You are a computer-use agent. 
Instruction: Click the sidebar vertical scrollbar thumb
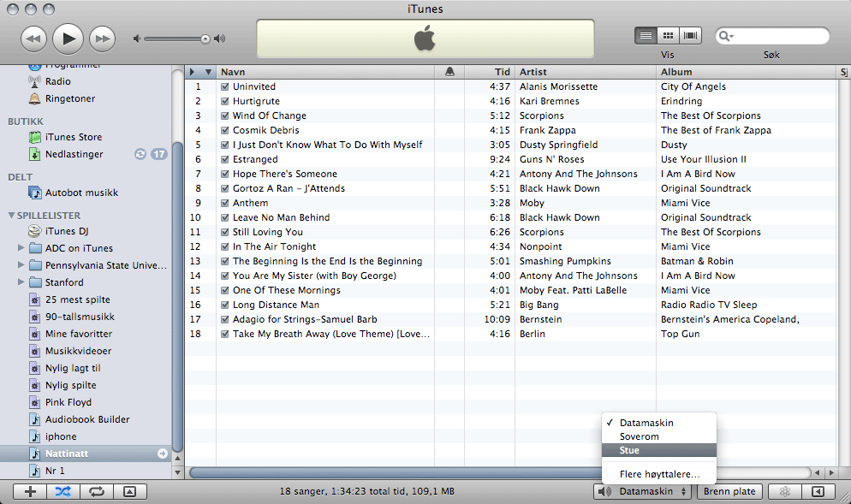point(177,296)
